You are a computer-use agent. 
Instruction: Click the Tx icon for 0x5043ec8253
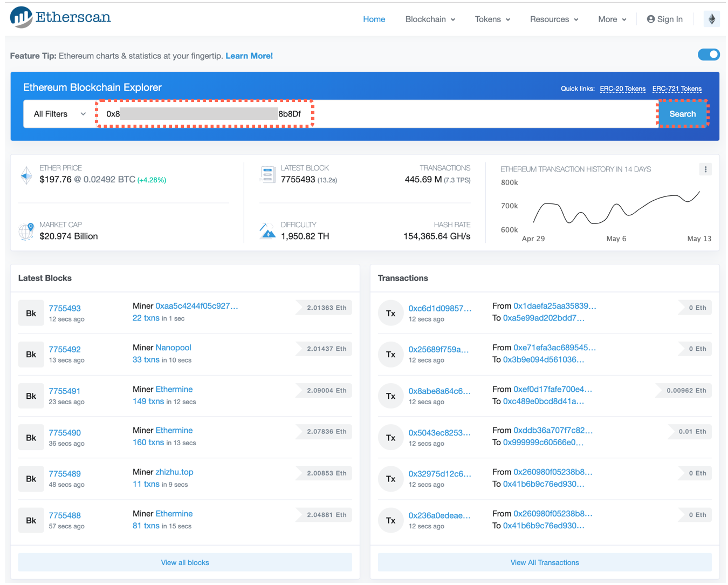[391, 438]
